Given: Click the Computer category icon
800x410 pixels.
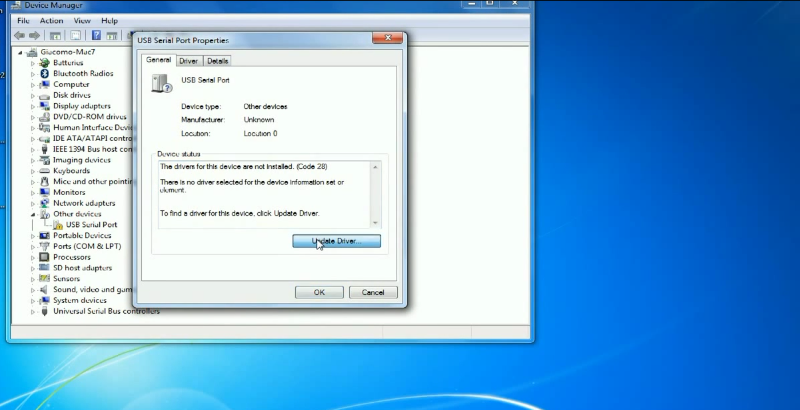Looking at the screenshot, I should 44,84.
